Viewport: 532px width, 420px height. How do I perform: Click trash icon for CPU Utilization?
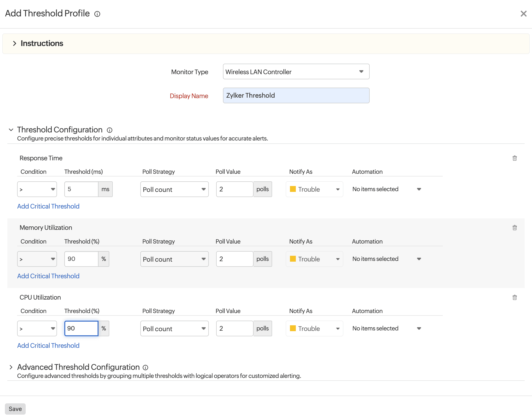click(x=515, y=297)
